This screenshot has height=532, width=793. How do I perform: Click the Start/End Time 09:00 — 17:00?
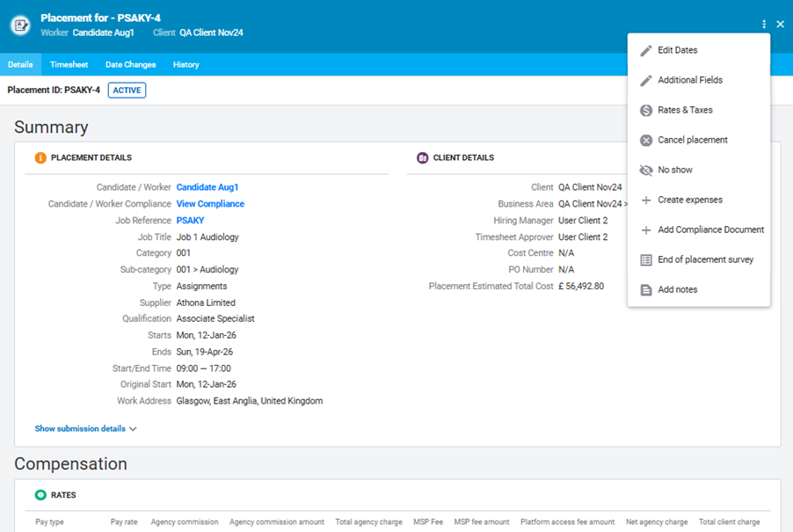tap(203, 368)
